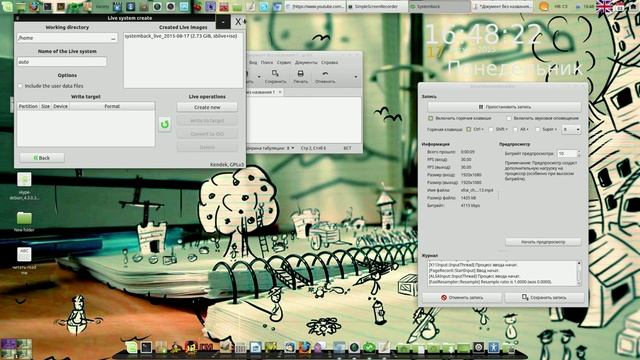Image resolution: width=640 pixels, height=360 pixels.
Task: Open the terminal launcher in top panel
Action: point(48,6)
